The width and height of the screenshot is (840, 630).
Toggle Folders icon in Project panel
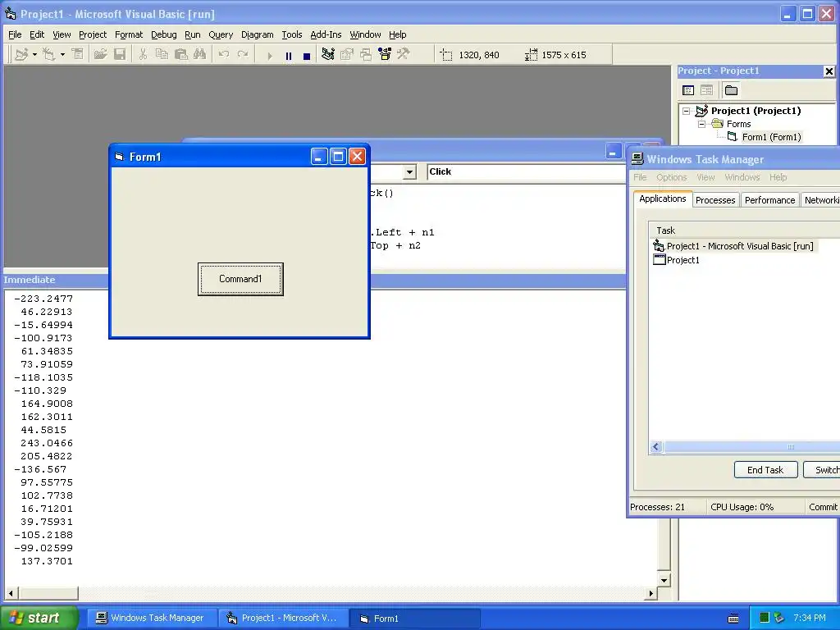[x=731, y=90]
